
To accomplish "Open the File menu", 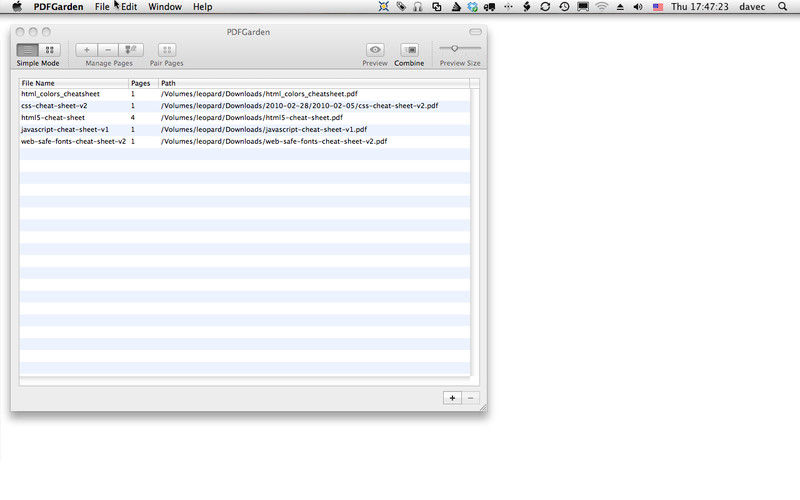I will 102,7.
